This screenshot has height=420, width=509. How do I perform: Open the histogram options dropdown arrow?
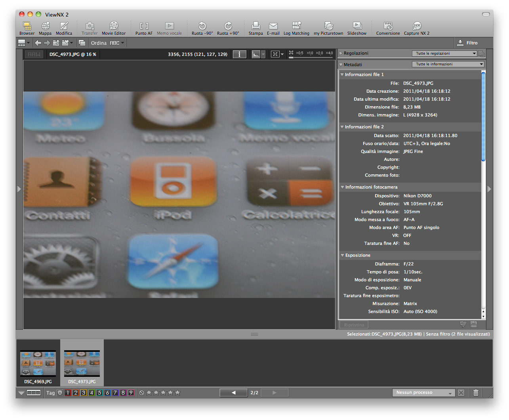(263, 54)
